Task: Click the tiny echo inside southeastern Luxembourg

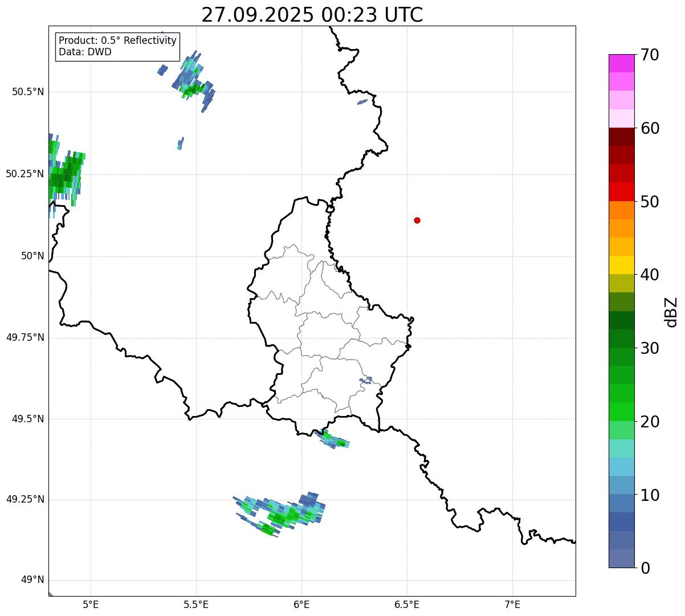Action: click(365, 380)
